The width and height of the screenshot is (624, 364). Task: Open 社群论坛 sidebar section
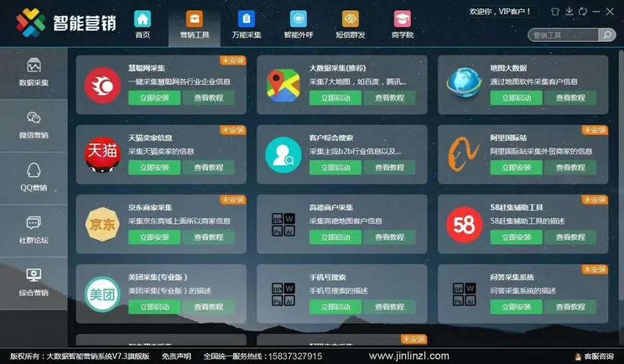click(x=34, y=231)
